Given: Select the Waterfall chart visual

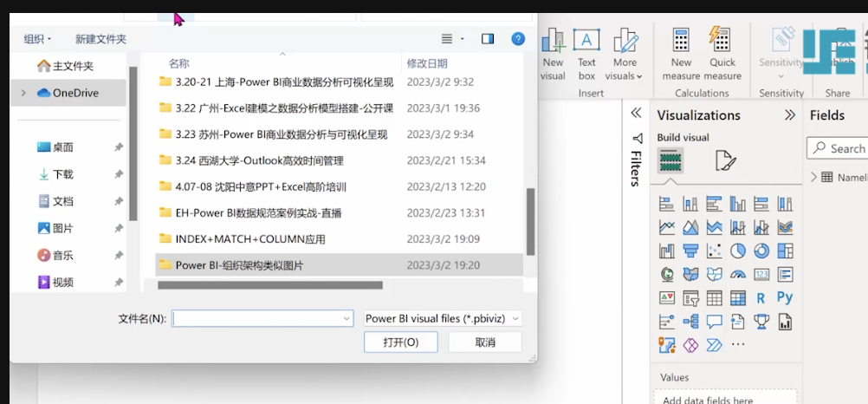Looking at the screenshot, I should point(666,251).
